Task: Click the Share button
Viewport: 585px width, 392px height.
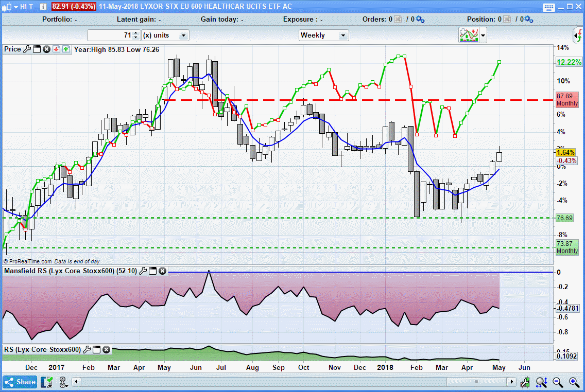Action: click(x=20, y=382)
